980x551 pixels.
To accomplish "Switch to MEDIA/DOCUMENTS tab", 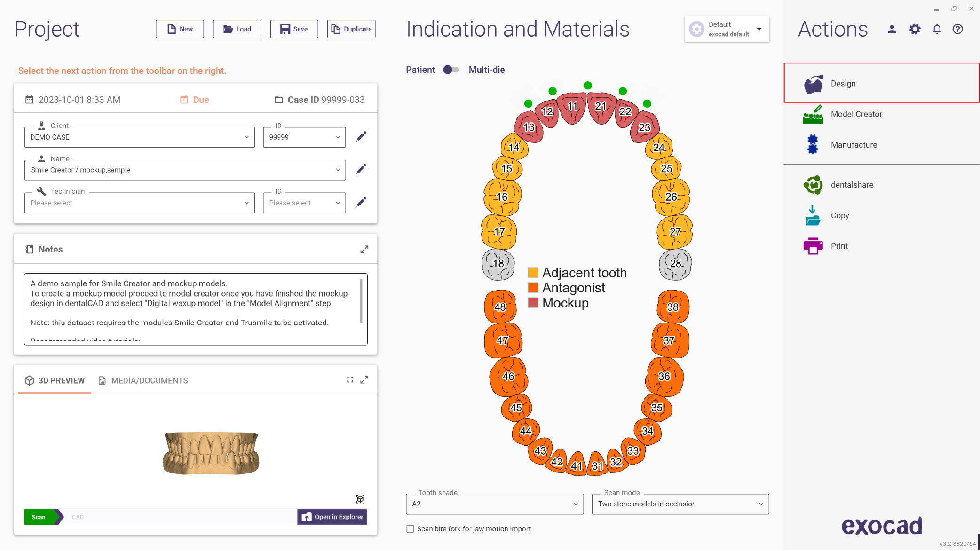I will pos(143,380).
